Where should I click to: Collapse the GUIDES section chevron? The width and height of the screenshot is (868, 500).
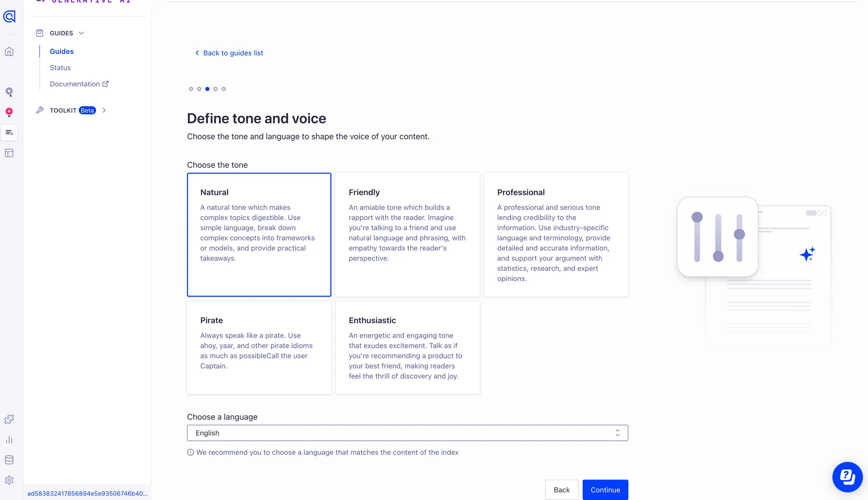[82, 33]
